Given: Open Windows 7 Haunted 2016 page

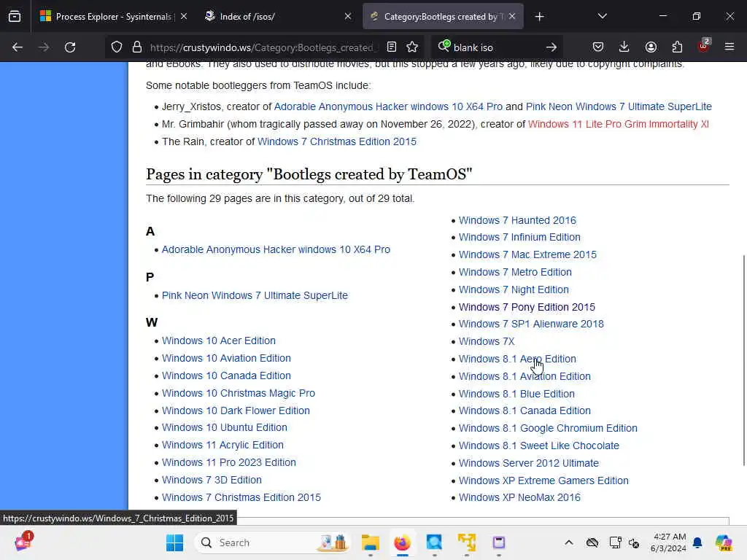Looking at the screenshot, I should click(517, 220).
